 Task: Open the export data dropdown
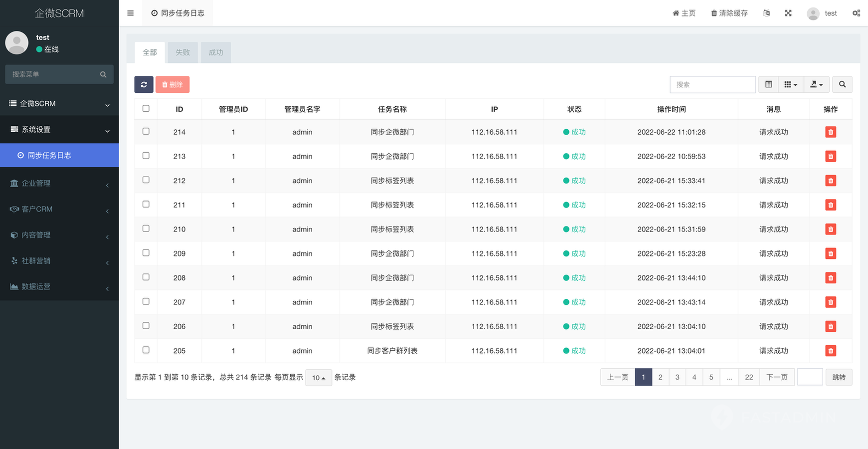[816, 84]
